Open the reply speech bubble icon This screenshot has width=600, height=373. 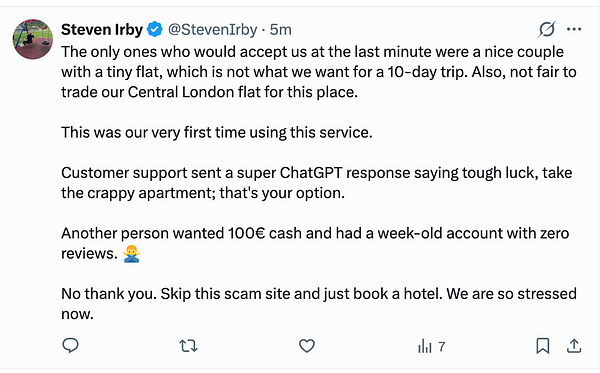(70, 345)
